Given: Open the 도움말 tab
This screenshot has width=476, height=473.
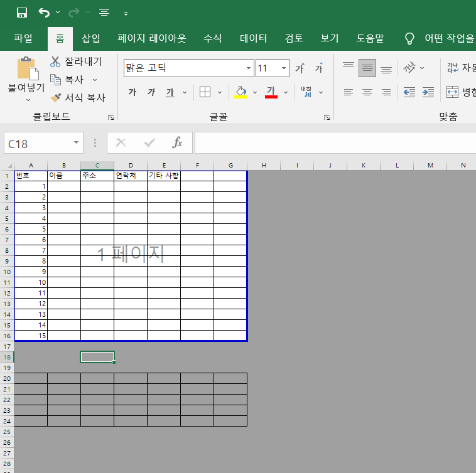Looking at the screenshot, I should (370, 38).
